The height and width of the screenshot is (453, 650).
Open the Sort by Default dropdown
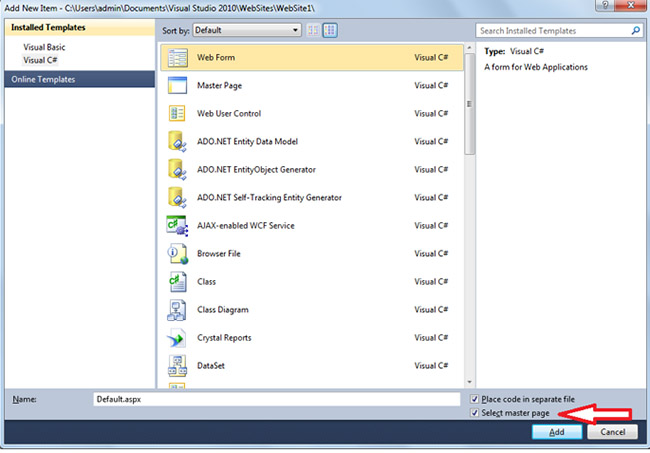tap(247, 30)
